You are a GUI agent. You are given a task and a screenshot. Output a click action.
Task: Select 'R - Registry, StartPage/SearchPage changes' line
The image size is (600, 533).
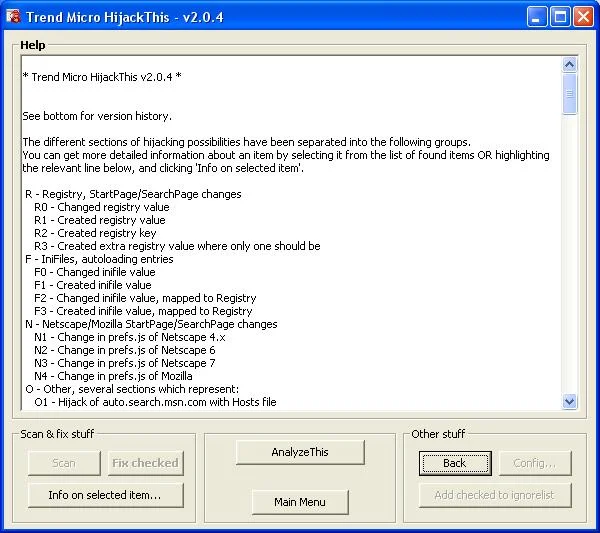point(133,194)
